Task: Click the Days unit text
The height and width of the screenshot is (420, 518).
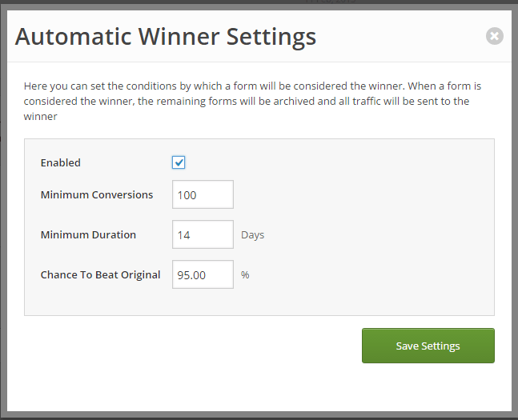Action: point(253,235)
